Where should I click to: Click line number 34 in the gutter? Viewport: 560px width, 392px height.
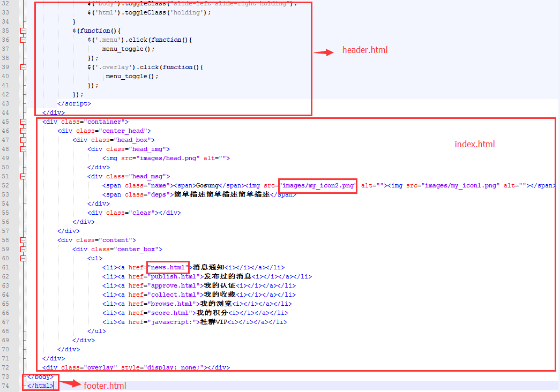[5, 22]
